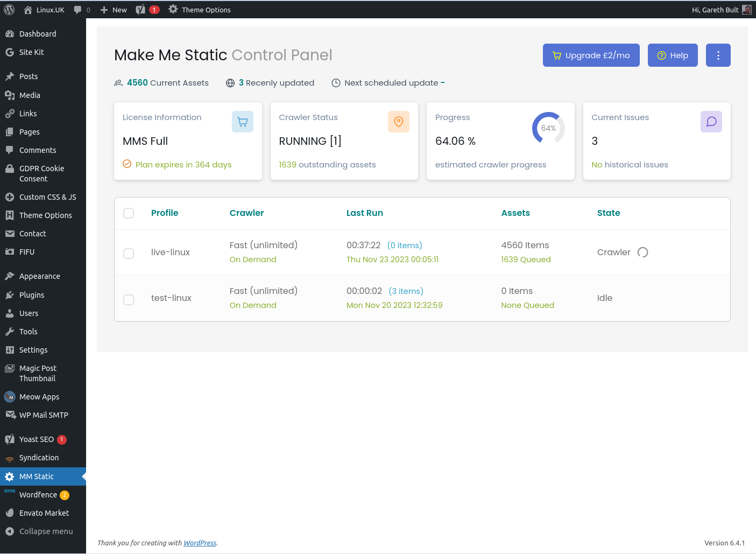The width and height of the screenshot is (756, 554).
Task: Click the 'No historical issues' text
Action: coord(630,165)
